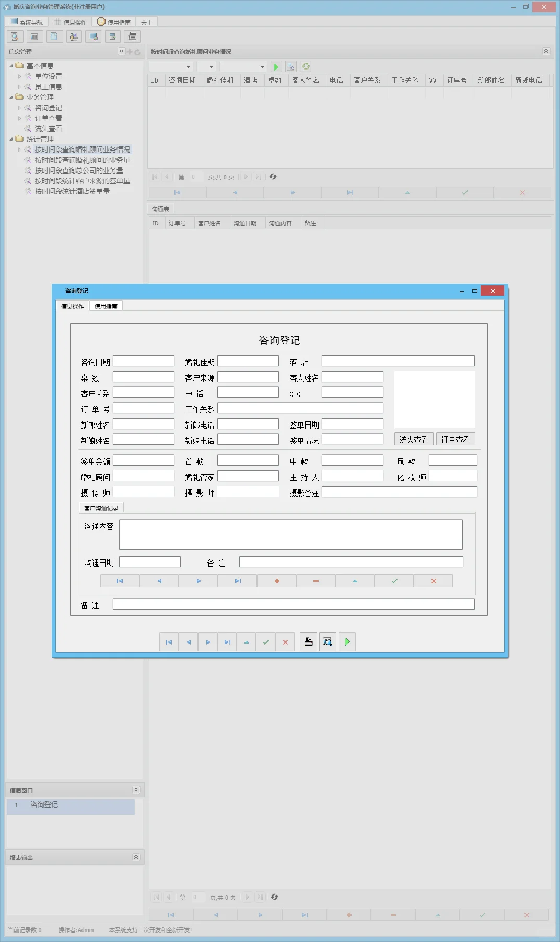Screen dimensions: 560x942
Task: Select 单位设置 in the tree
Action: [x=49, y=76]
